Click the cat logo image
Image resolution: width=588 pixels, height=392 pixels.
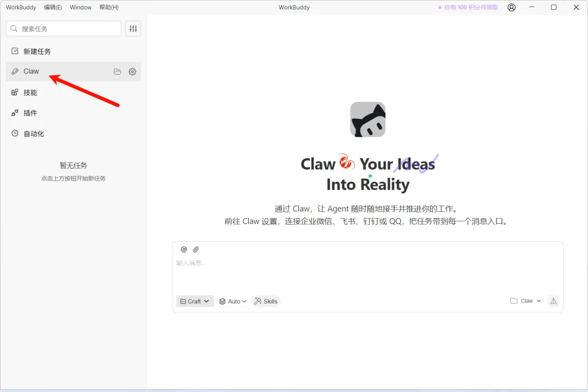pyautogui.click(x=368, y=119)
